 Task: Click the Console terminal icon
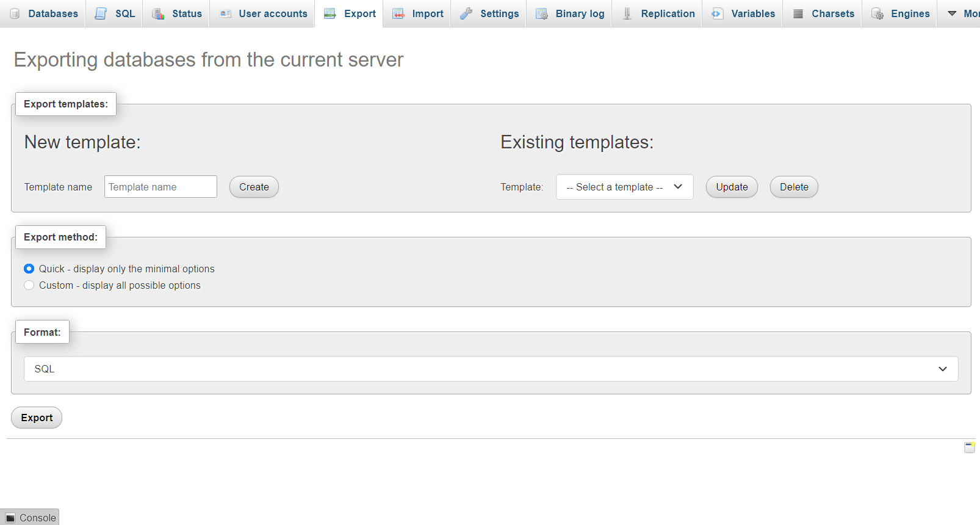10,518
